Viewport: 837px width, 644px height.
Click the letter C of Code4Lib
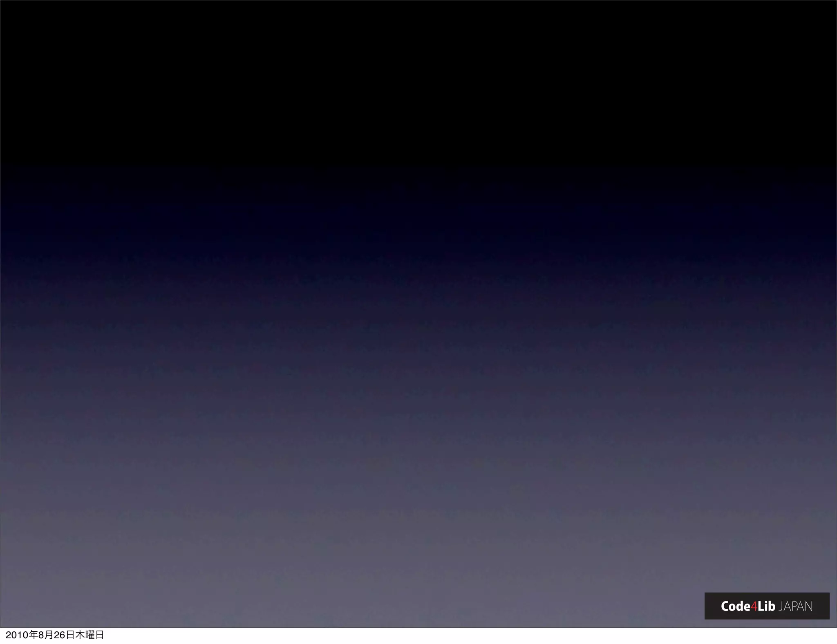[x=725, y=606]
